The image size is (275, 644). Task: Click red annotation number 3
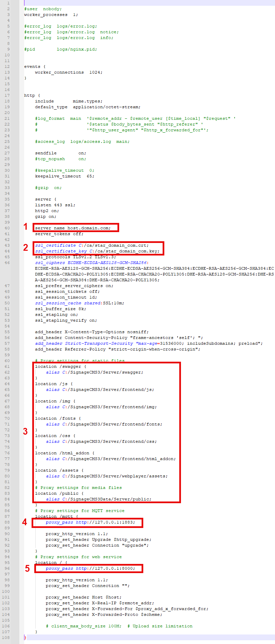pyautogui.click(x=25, y=431)
